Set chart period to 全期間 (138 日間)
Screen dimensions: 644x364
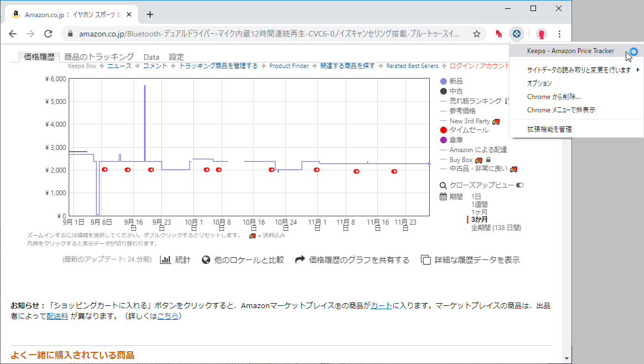point(496,228)
